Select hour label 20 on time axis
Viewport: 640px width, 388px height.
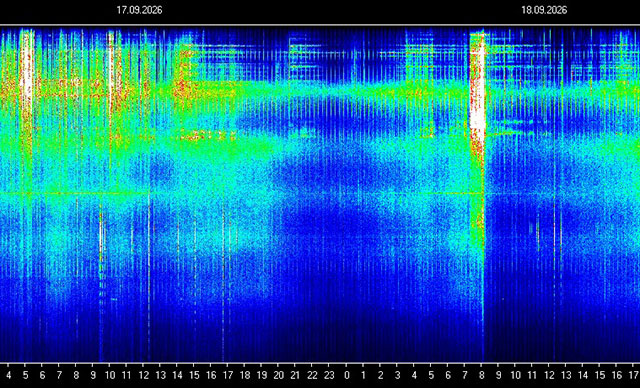[278, 375]
